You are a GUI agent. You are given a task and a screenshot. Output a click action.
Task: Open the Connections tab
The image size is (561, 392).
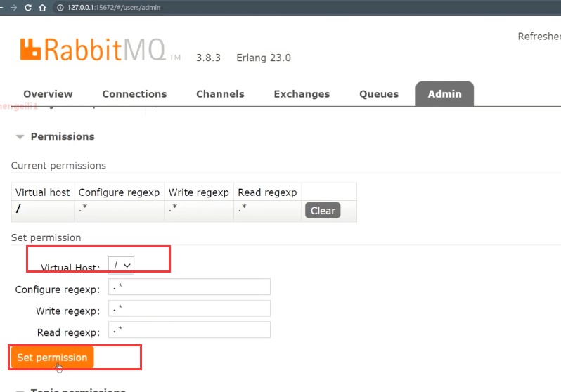click(x=134, y=94)
